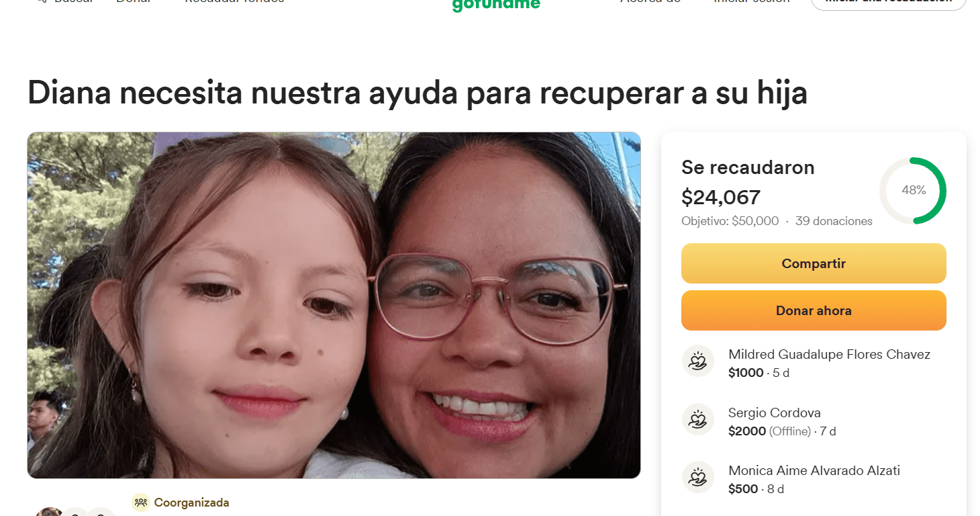Open the organizer's profile photo avatar

(x=49, y=512)
